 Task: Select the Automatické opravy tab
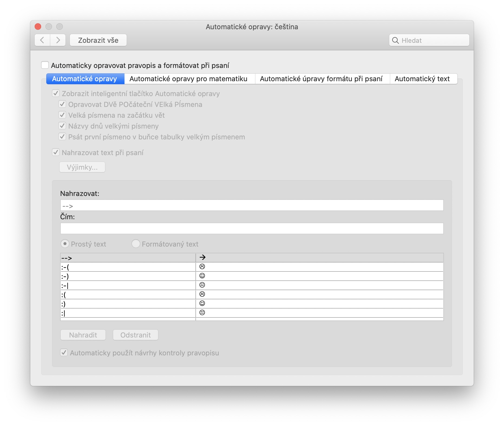pyautogui.click(x=85, y=79)
